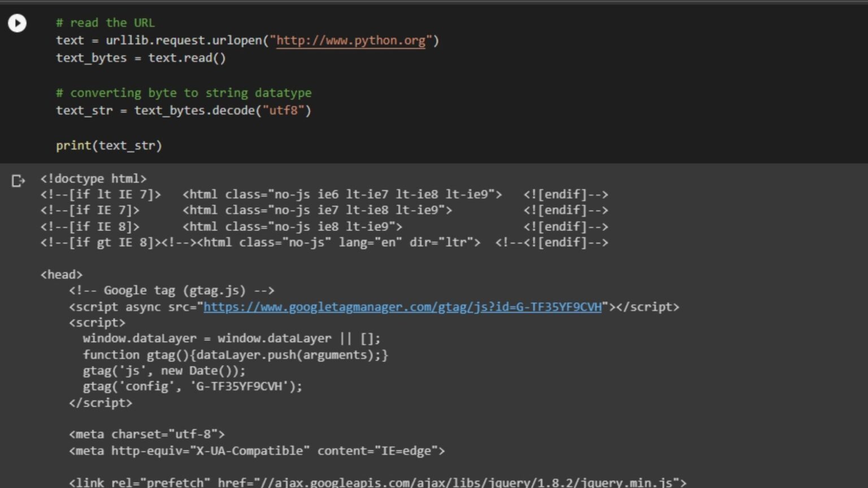868x488 pixels.
Task: Click the gtag('config', 'G-TF35YF9CVH') line
Action: pyautogui.click(x=193, y=387)
